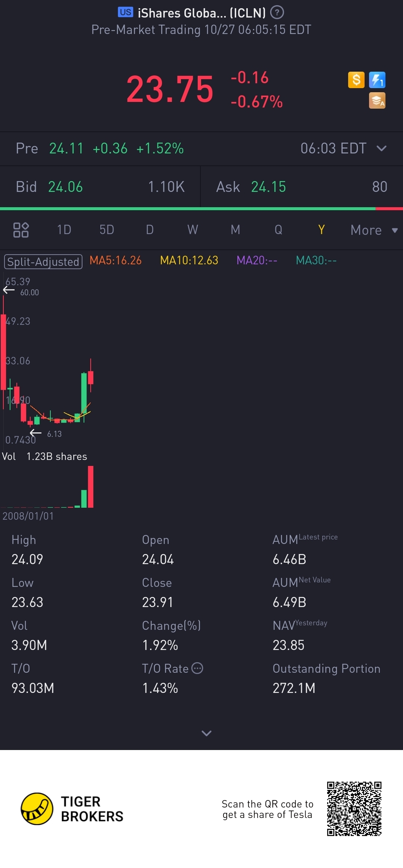The width and height of the screenshot is (403, 868).
Task: Open the chart layout grid icon
Action: [x=21, y=230]
